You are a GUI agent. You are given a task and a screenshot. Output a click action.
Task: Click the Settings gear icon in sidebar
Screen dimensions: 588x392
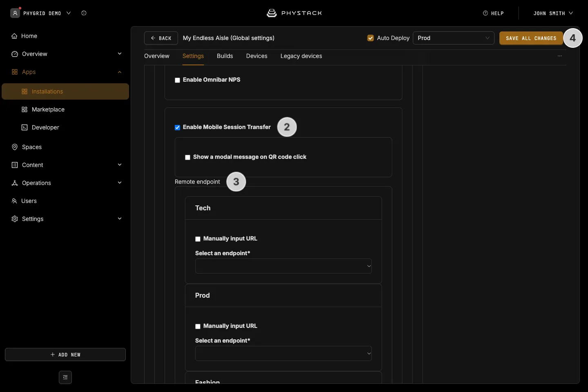point(15,219)
